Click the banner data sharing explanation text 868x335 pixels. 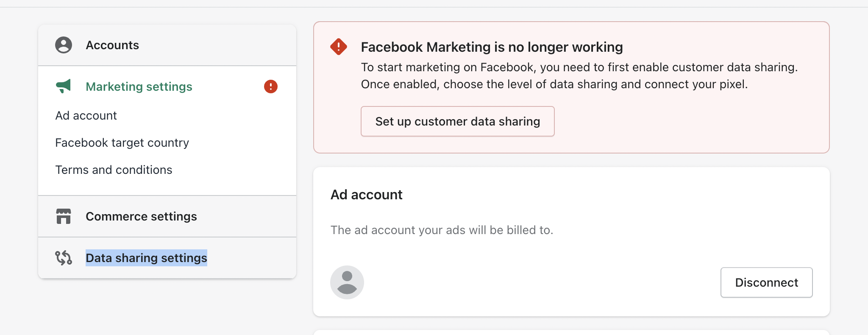pyautogui.click(x=579, y=75)
